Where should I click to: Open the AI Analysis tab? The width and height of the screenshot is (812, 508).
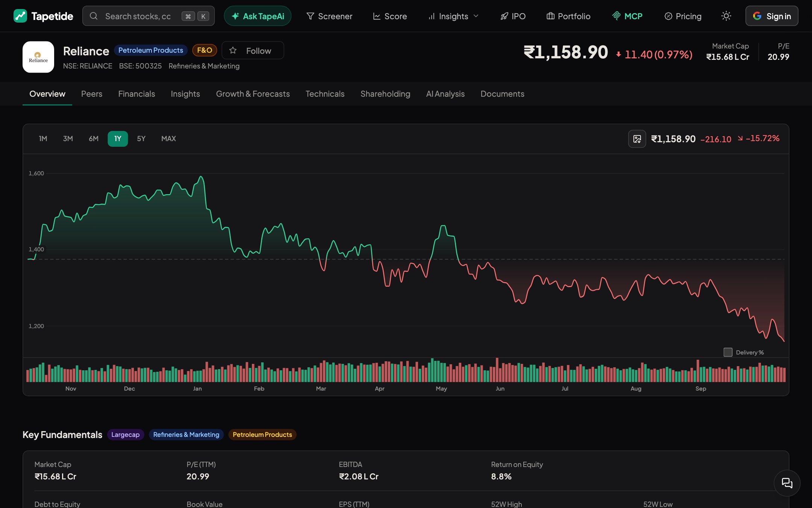click(445, 94)
